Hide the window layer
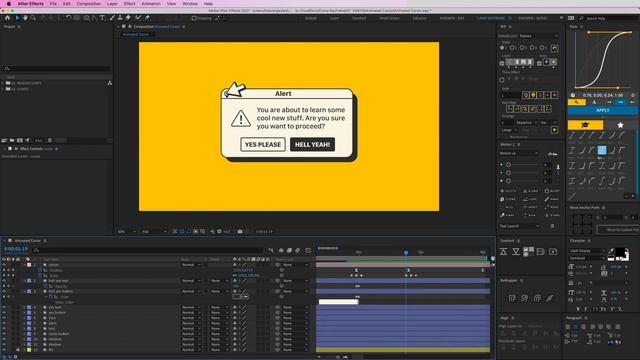 [x=4, y=339]
